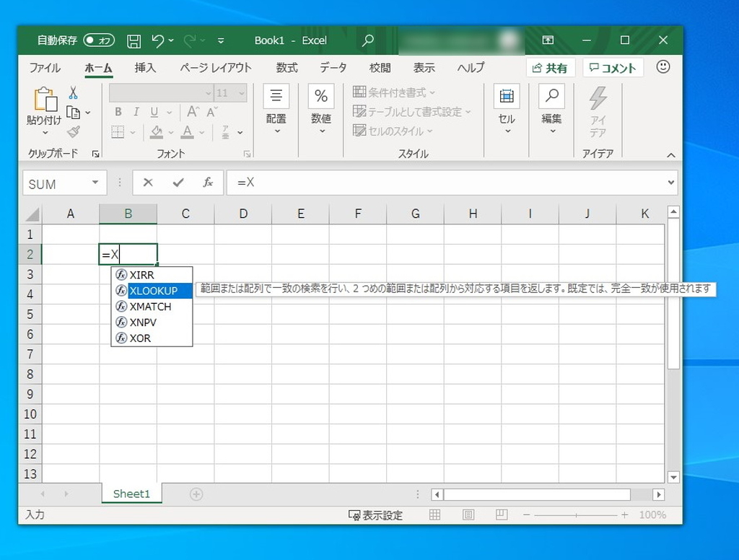This screenshot has width=739, height=560.
Task: Switch to Page Layout view in status bar
Action: coord(468,515)
